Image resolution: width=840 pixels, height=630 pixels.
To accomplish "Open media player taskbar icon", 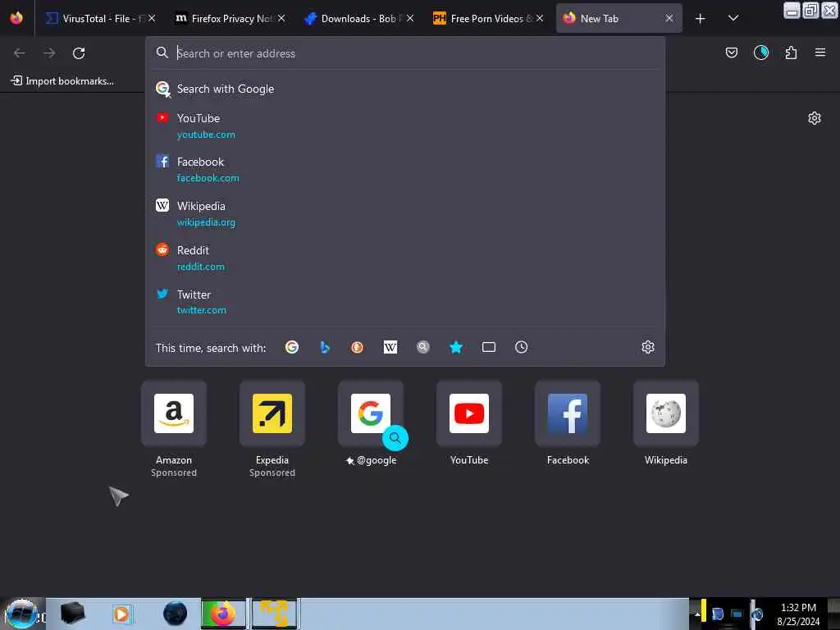I will click(123, 614).
